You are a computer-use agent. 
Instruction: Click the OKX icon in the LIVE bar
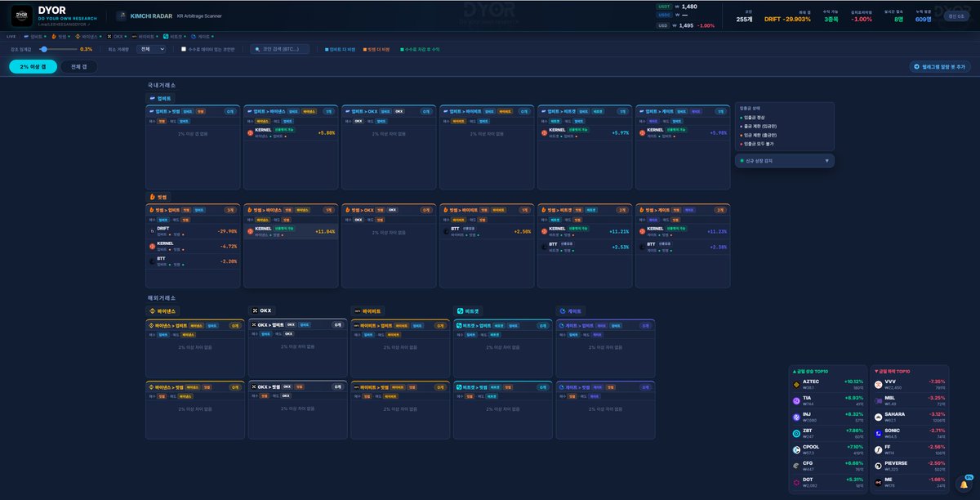[x=109, y=37]
